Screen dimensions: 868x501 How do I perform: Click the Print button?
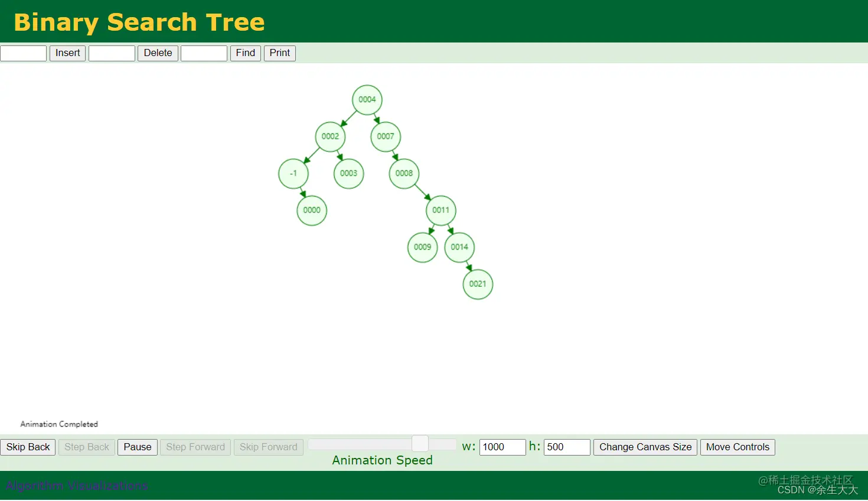click(x=280, y=53)
